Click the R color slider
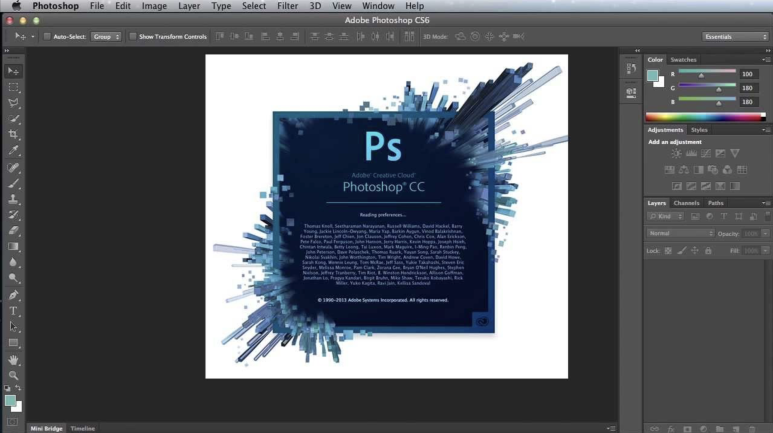 click(707, 72)
